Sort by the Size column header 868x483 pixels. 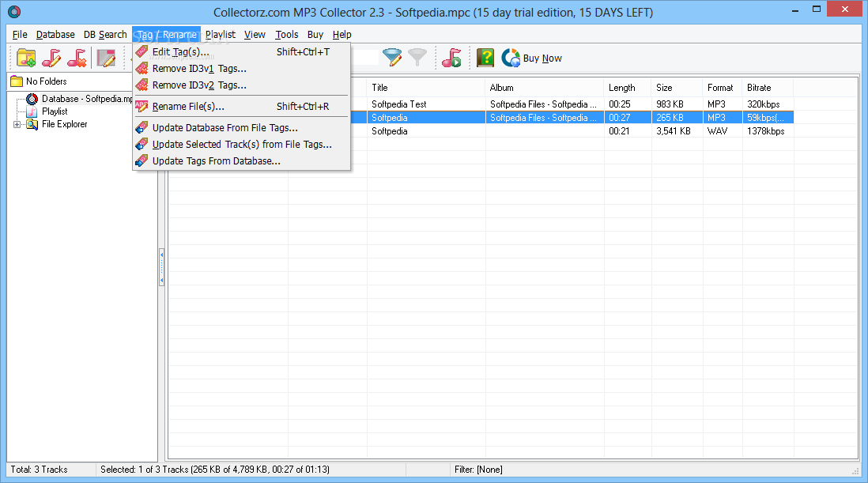tap(677, 88)
